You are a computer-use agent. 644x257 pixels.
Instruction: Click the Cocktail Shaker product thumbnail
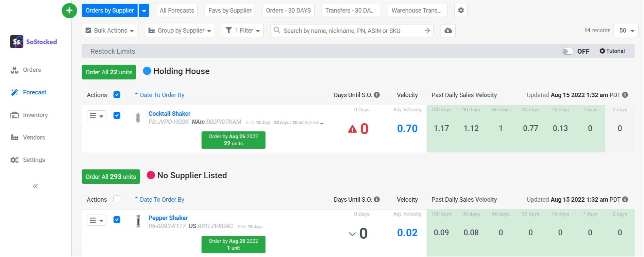[138, 117]
